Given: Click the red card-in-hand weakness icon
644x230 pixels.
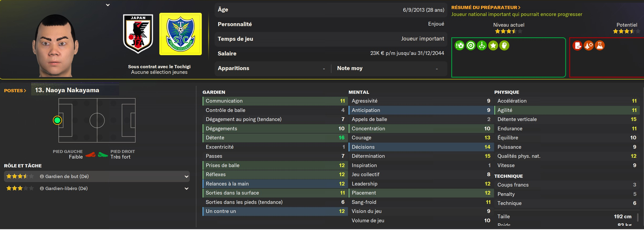Looking at the screenshot, I should (577, 46).
